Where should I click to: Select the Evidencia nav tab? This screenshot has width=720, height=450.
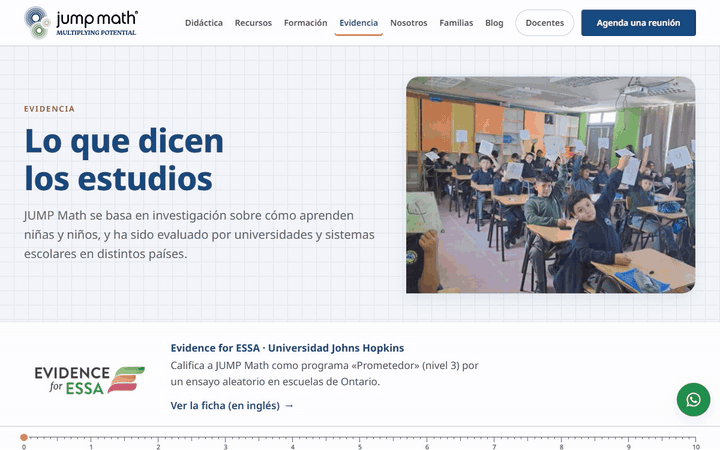(359, 23)
